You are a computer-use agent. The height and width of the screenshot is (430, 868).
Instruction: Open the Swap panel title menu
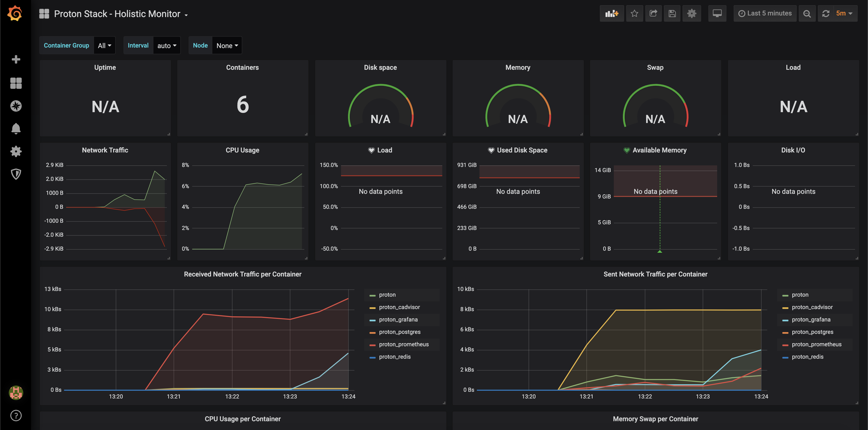click(x=655, y=67)
